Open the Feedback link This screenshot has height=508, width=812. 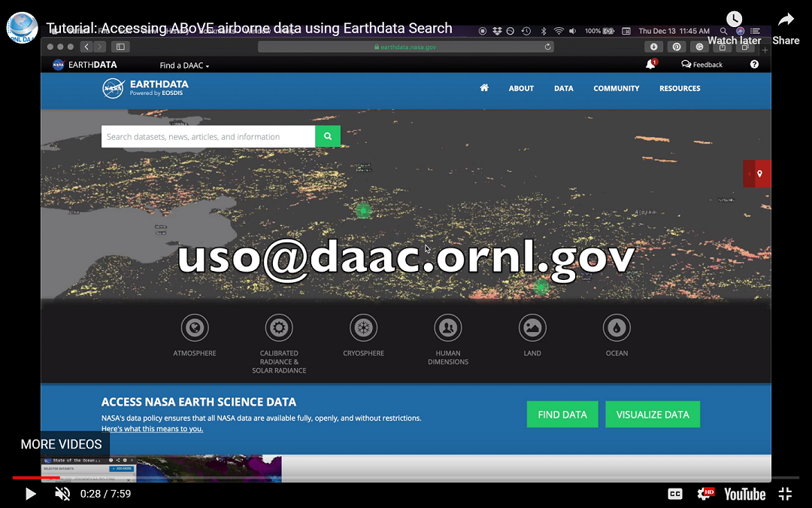[702, 64]
